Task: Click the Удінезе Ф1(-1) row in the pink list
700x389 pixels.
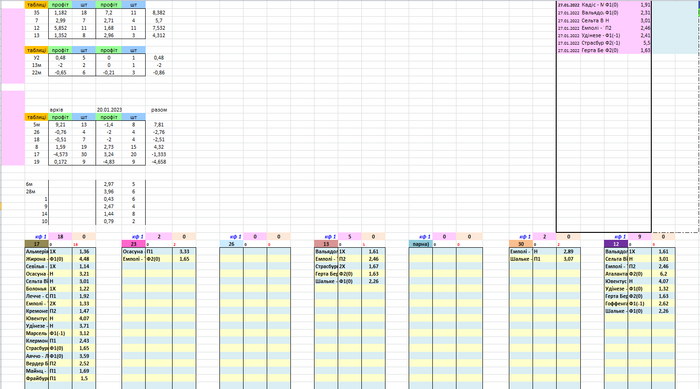Action: (x=604, y=35)
